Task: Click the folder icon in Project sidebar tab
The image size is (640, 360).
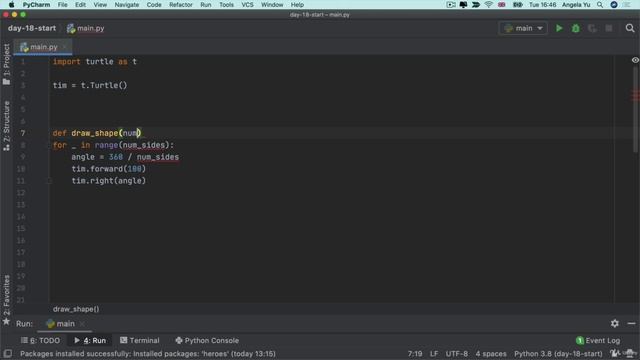Action: (6, 82)
